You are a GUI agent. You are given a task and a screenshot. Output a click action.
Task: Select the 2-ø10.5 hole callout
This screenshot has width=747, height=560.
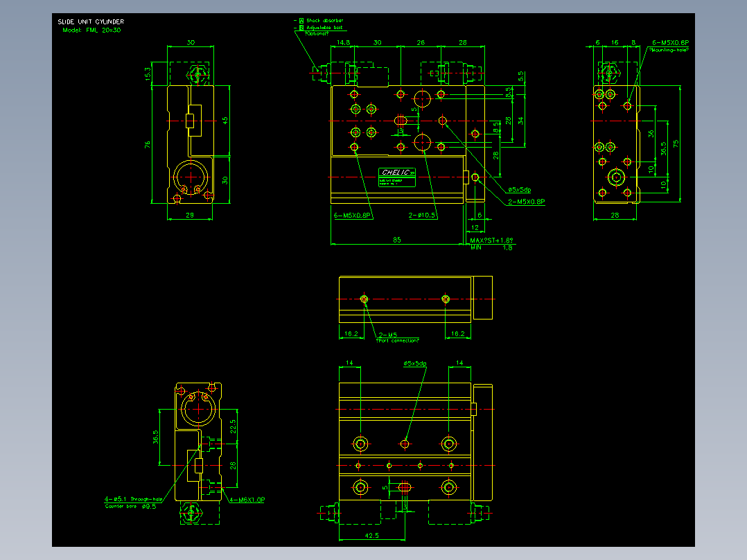[422, 216]
